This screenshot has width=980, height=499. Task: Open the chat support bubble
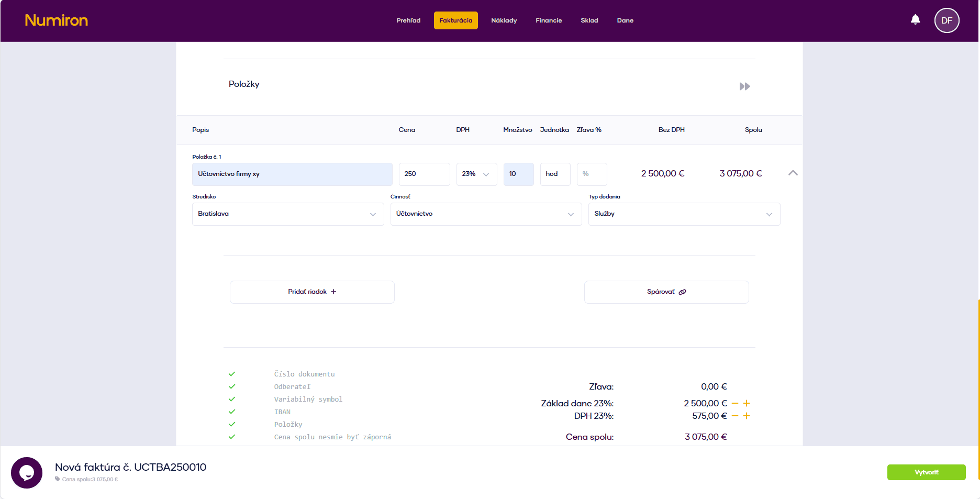click(x=27, y=472)
